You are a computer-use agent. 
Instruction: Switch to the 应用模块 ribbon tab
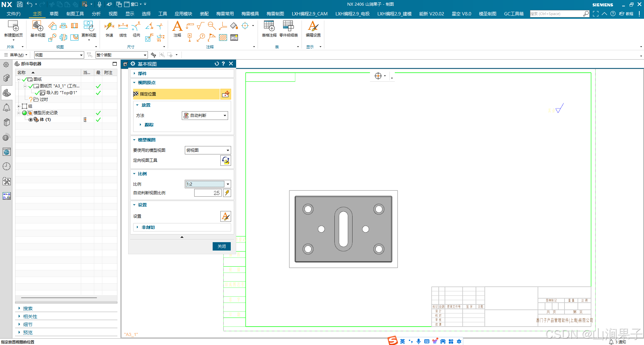click(183, 14)
